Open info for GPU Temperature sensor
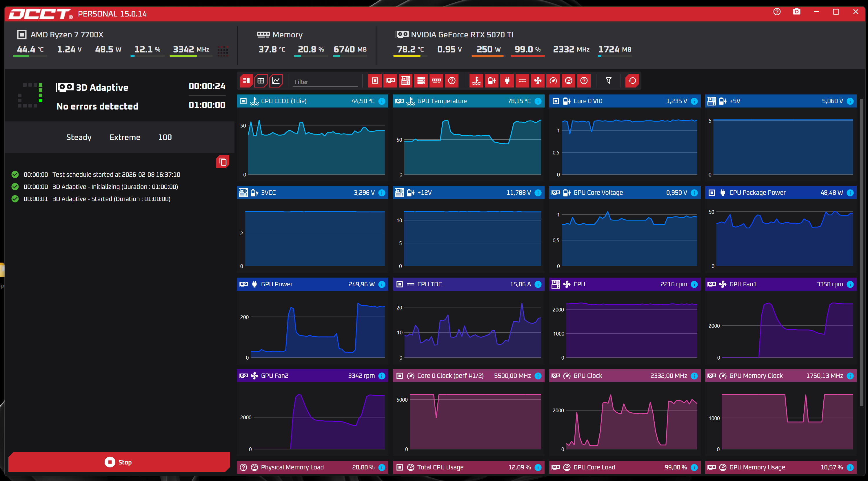 [538, 101]
